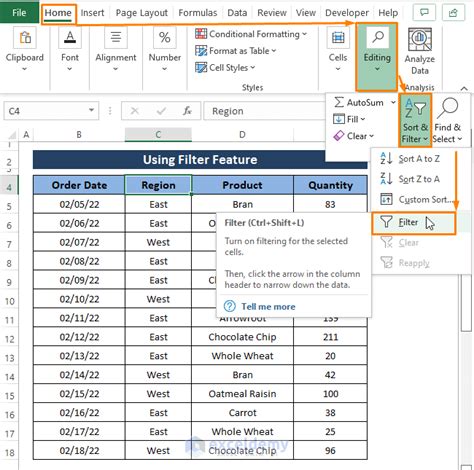
Task: Open the Clipboard group icon
Action: click(x=25, y=38)
